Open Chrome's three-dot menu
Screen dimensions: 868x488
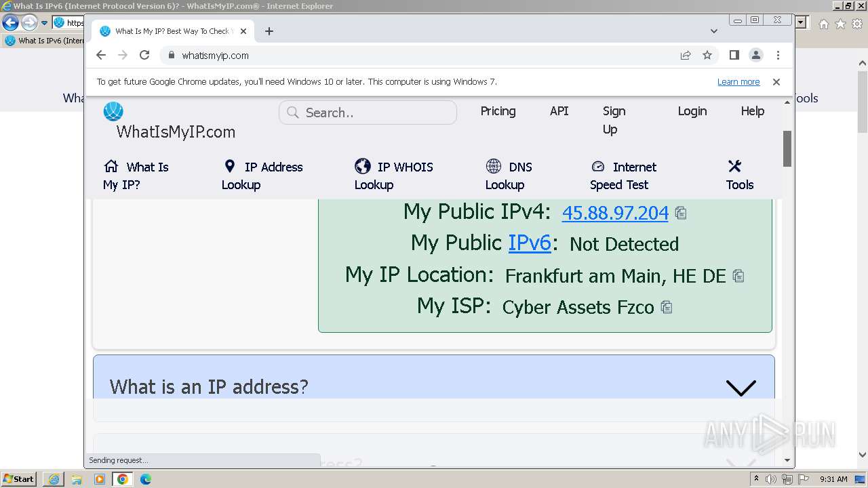778,56
